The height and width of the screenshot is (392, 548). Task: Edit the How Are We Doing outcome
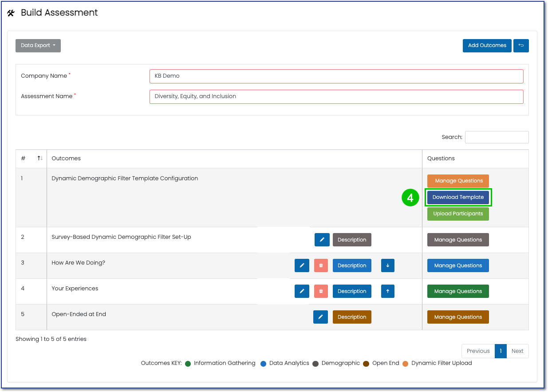pyautogui.click(x=302, y=265)
